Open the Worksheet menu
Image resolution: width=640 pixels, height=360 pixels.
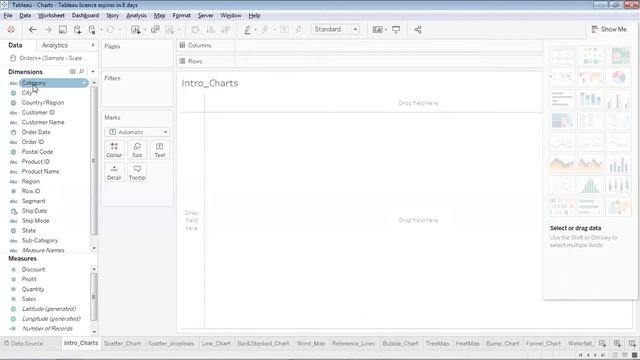pyautogui.click(x=51, y=16)
